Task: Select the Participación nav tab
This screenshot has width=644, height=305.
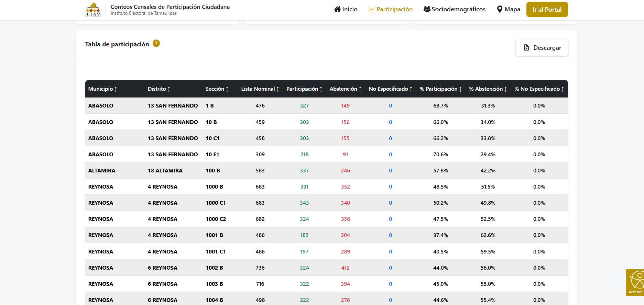Action: pos(391,9)
